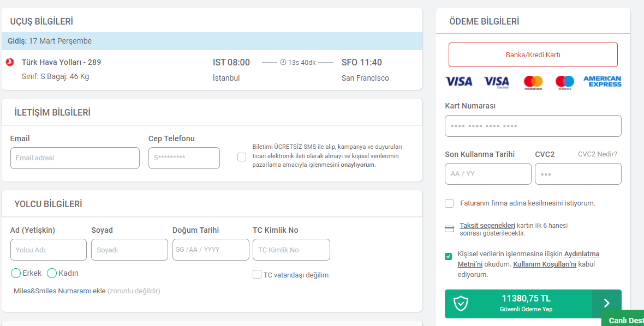644x326 pixels.
Task: Check TC vatandaşı değilim box
Action: (257, 274)
